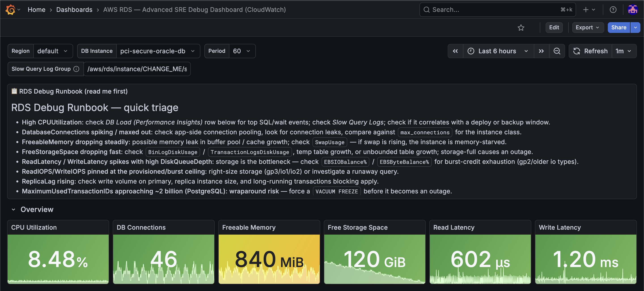Open the CPU Utilization panel title
The width and height of the screenshot is (644, 291).
[34, 227]
